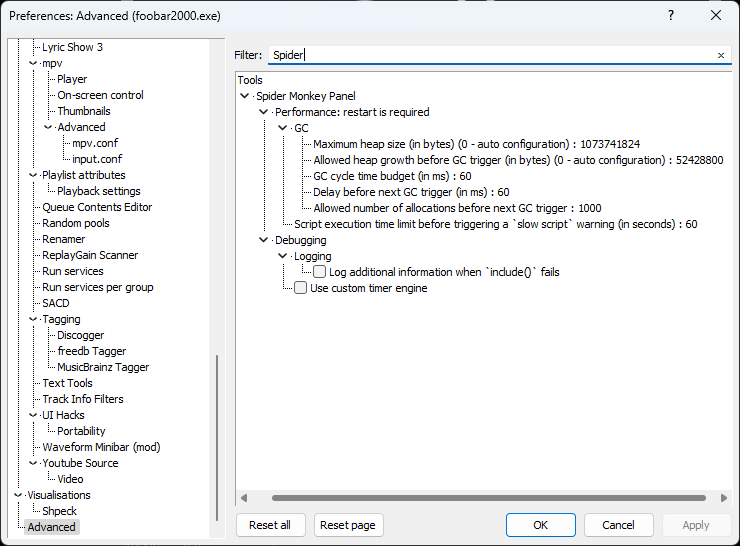Screen dimensions: 740x546
Task: Open Shpeck visualisation page
Action: click(x=59, y=511)
